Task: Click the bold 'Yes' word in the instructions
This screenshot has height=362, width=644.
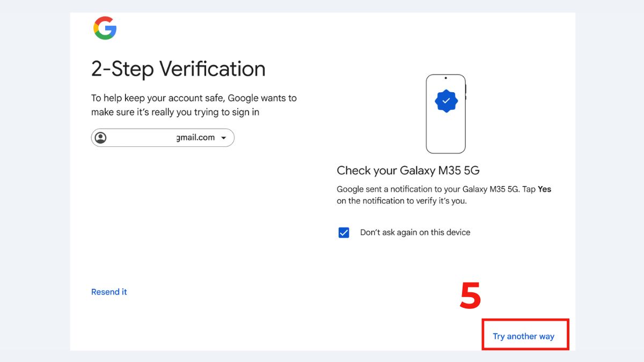Action: pyautogui.click(x=545, y=189)
